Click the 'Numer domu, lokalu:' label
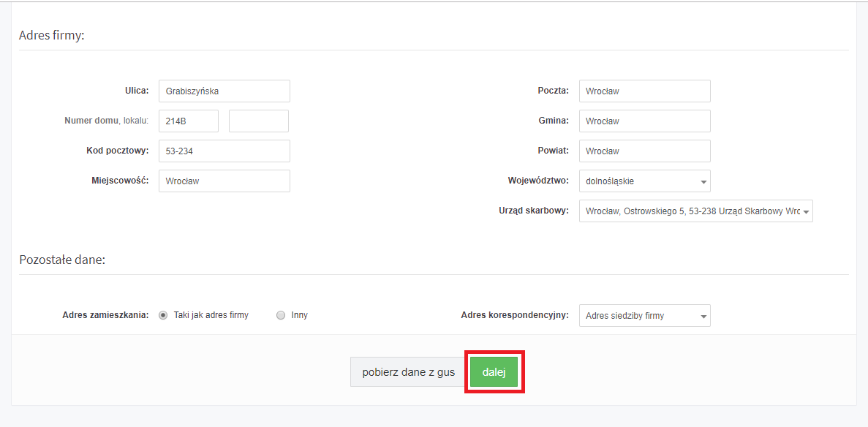The image size is (868, 427). point(107,121)
